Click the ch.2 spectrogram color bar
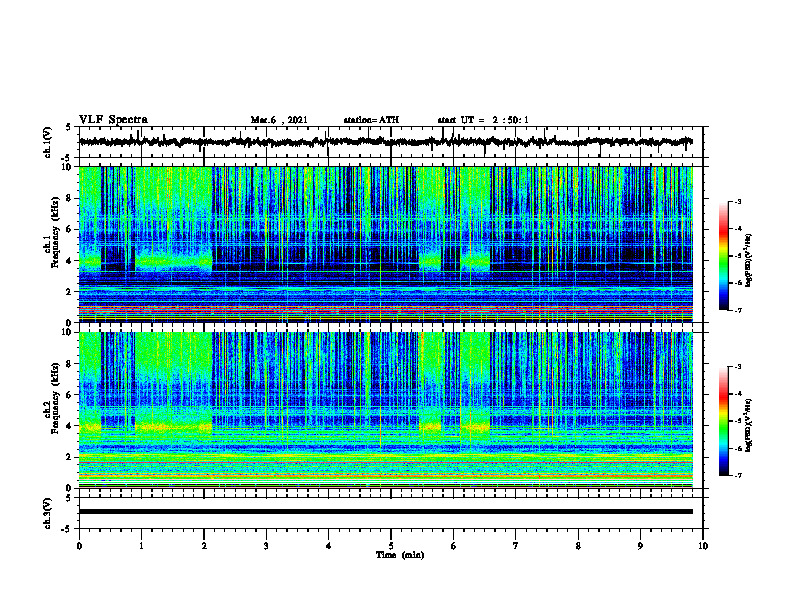The image size is (792, 612). 723,422
